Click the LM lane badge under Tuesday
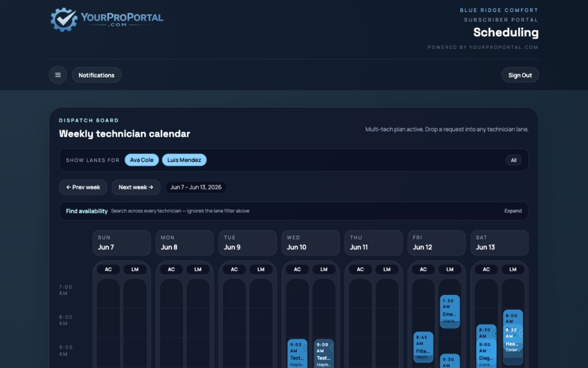This screenshot has height=368, width=588. click(261, 269)
